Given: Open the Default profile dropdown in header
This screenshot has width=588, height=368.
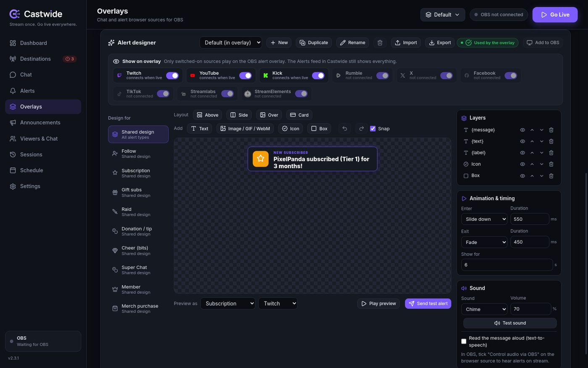Looking at the screenshot, I should point(443,14).
